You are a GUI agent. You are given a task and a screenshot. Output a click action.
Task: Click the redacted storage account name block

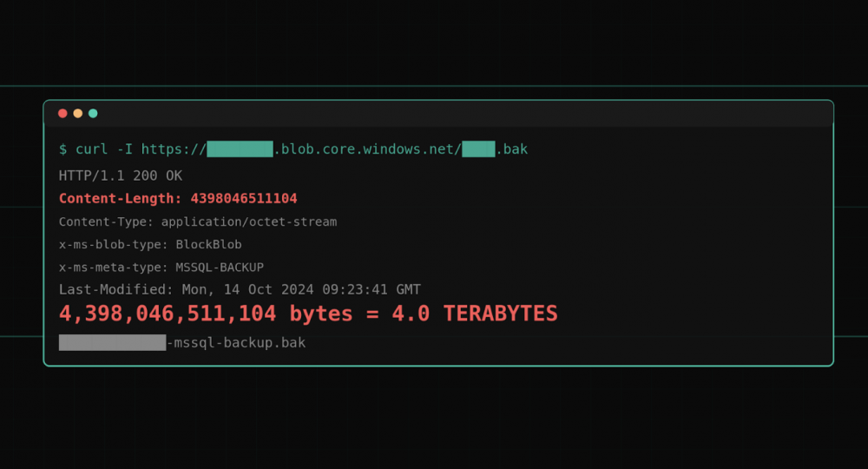240,149
